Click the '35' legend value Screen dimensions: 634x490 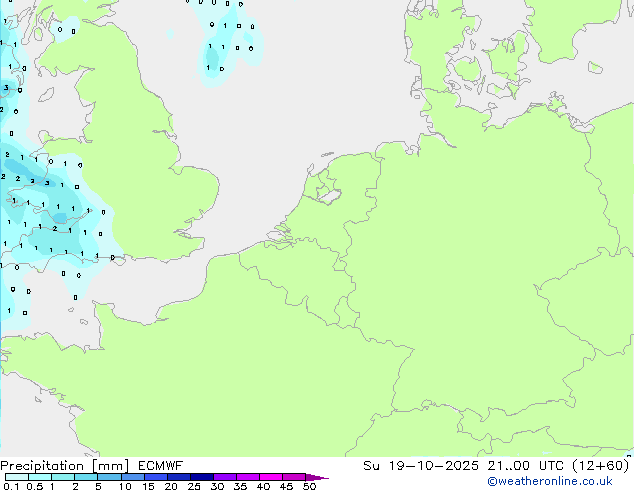240,486
